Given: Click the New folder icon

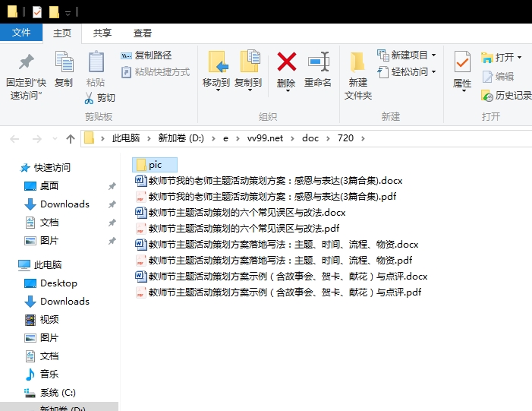Looking at the screenshot, I should (357, 62).
